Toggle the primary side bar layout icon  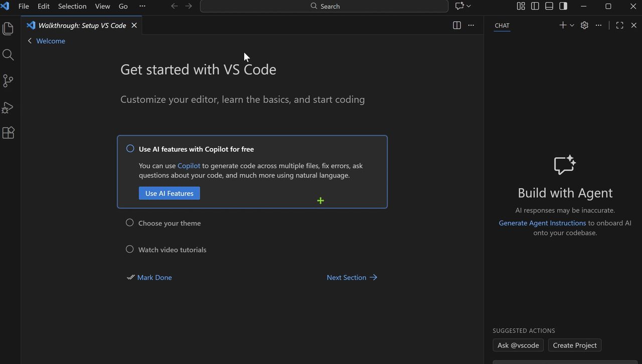[x=535, y=6]
